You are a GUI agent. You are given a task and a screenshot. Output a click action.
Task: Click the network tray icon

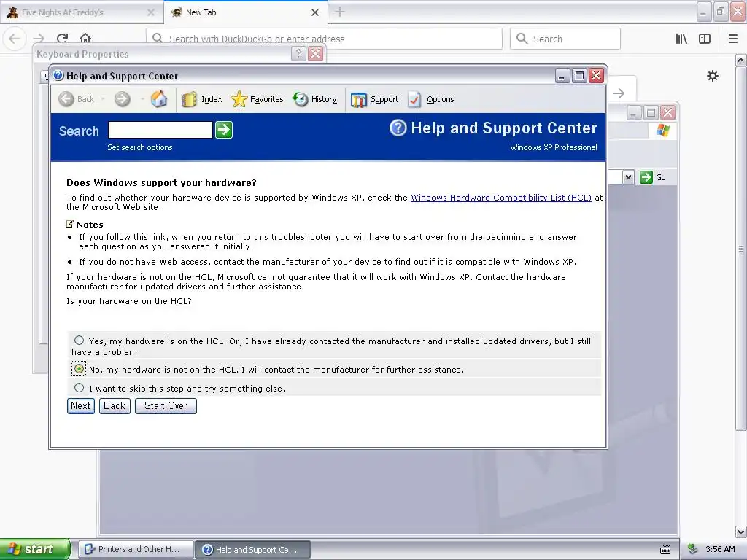tap(693, 549)
